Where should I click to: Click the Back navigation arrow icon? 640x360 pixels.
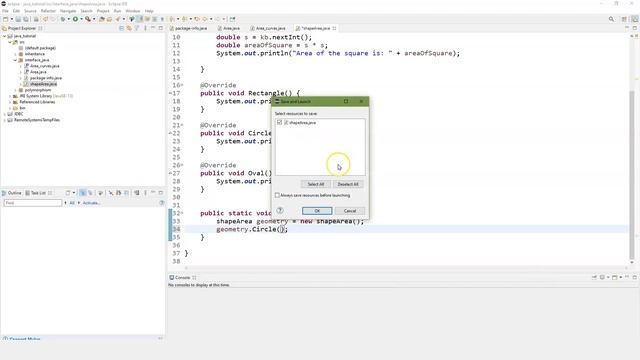click(205, 19)
